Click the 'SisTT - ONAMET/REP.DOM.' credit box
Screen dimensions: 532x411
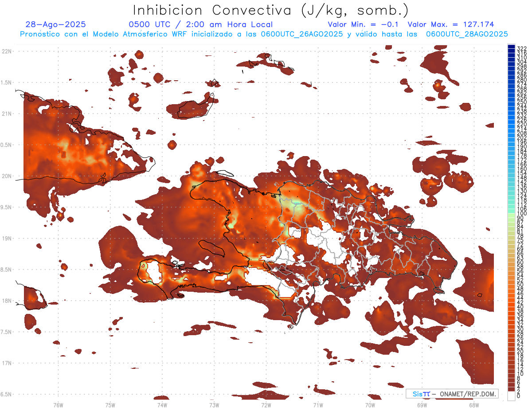[x=452, y=394]
